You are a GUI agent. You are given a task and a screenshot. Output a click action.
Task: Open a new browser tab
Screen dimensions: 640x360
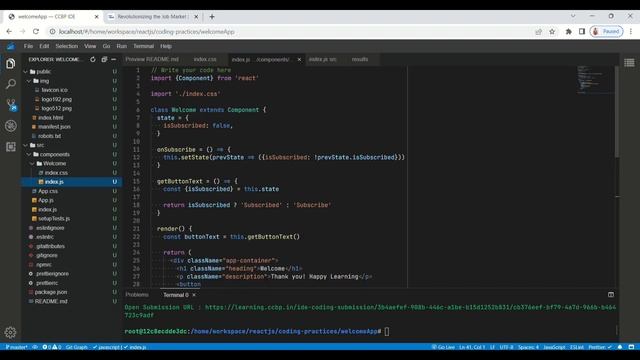(212, 17)
